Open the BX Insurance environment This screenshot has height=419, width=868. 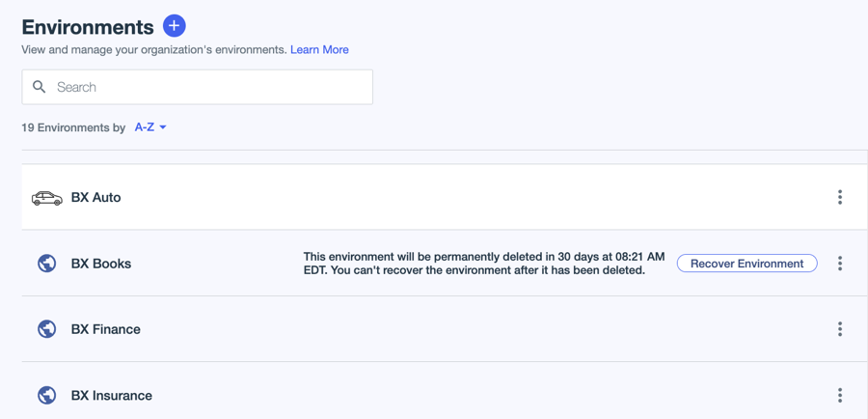[x=112, y=395]
